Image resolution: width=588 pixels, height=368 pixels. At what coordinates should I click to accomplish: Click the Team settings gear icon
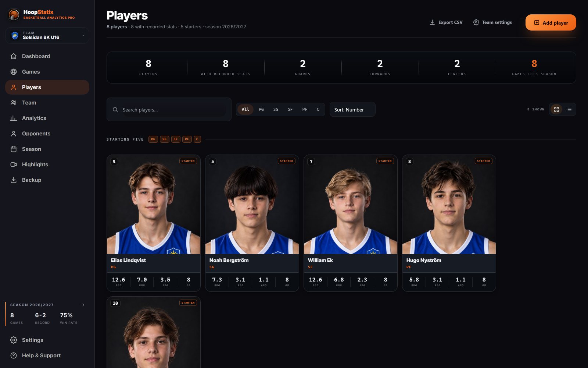pyautogui.click(x=476, y=22)
